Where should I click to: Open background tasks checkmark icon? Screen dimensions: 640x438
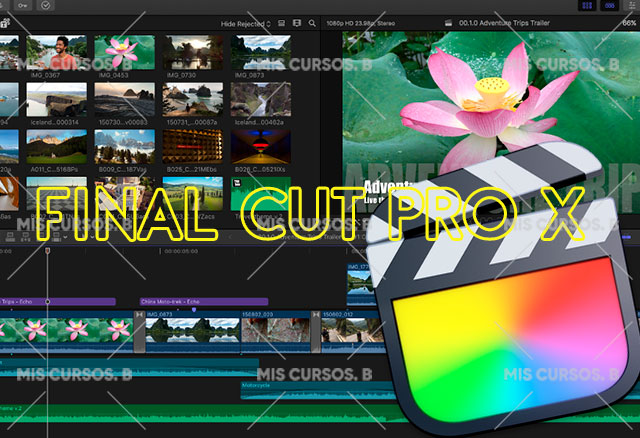point(45,6)
